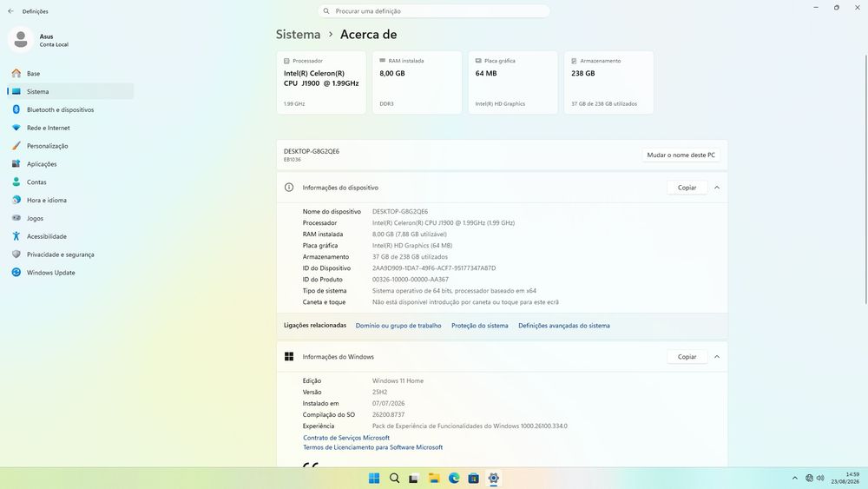Open Termos de Licenciamento para Software Microsoft
868x489 pixels.
pos(372,447)
